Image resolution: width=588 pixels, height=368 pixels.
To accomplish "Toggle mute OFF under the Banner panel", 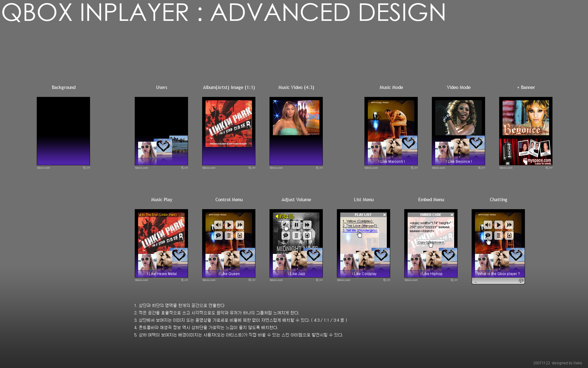I will [549, 168].
